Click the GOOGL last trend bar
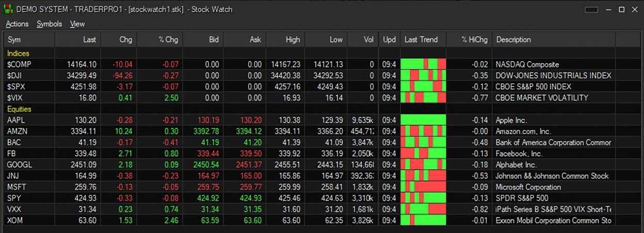The height and width of the screenshot is (233, 644). (424, 165)
